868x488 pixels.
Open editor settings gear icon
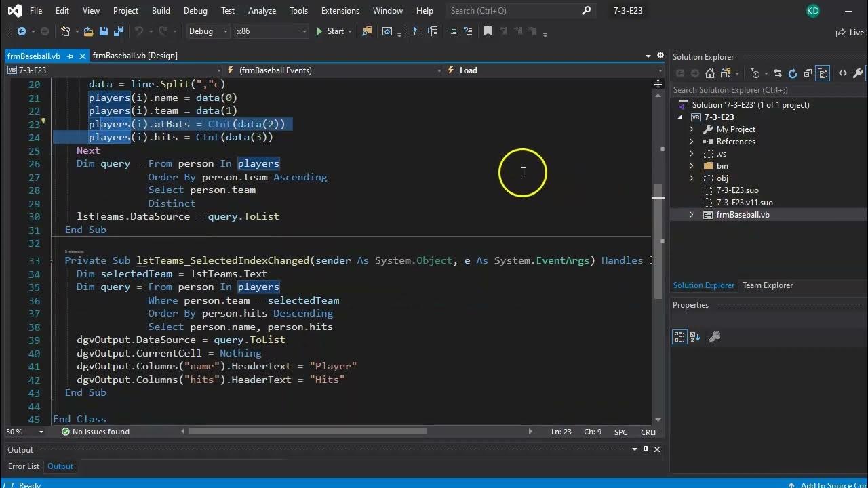pos(660,56)
